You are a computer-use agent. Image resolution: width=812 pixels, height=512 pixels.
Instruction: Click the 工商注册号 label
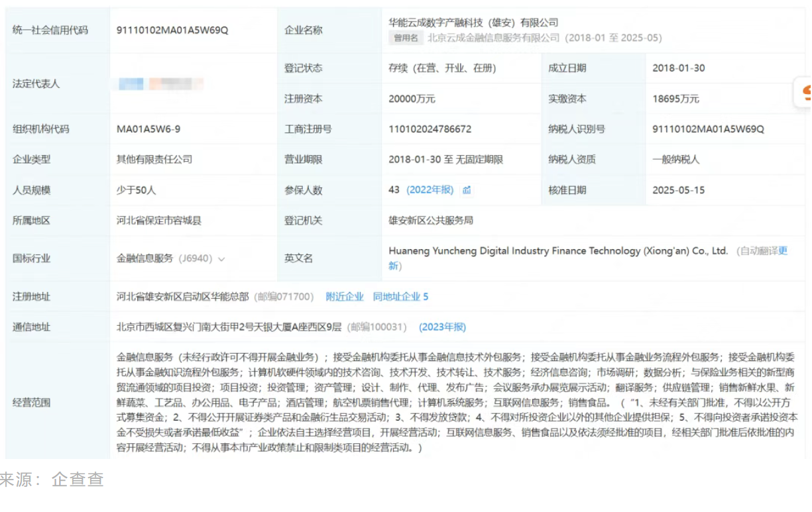308,129
